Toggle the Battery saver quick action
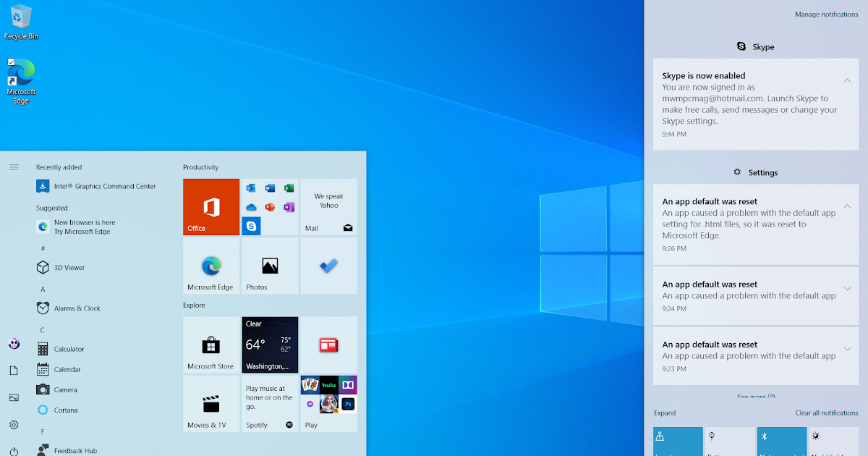The image size is (868, 456). point(730,442)
